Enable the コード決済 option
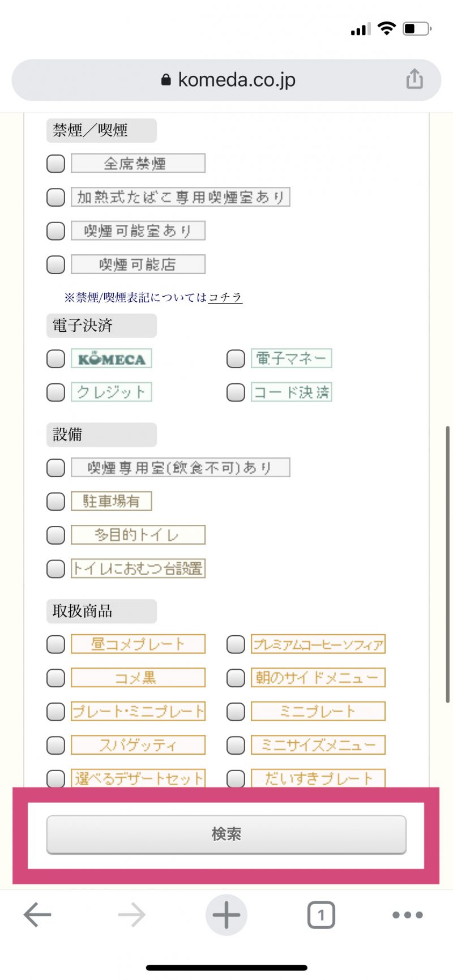 click(235, 392)
